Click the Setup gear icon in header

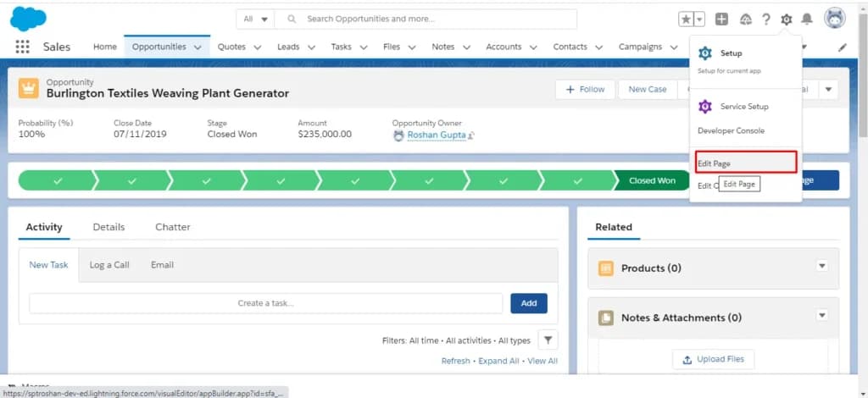pos(786,19)
